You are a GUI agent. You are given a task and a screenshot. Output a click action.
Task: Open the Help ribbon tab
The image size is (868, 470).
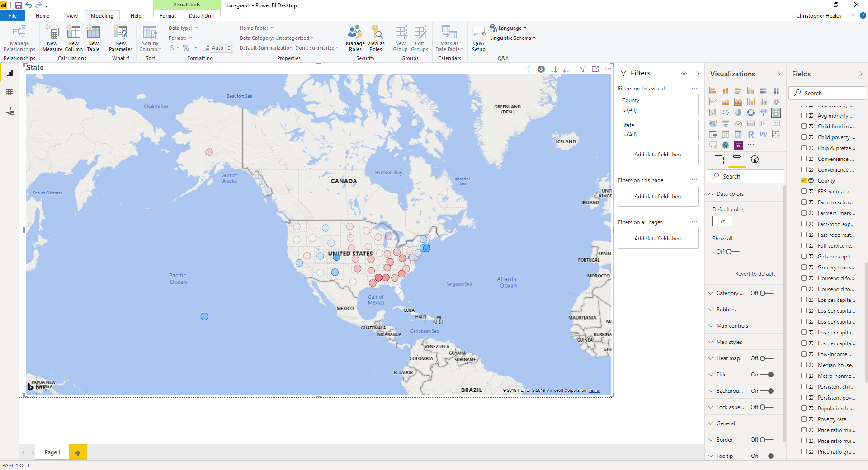click(x=136, y=16)
